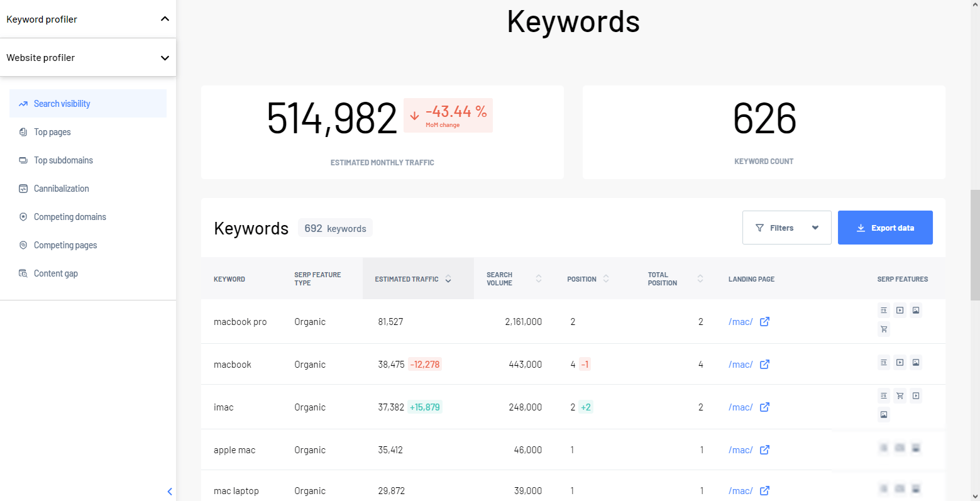The image size is (980, 501).
Task: Select the 'macbook pro' keyword cell
Action: 240,322
